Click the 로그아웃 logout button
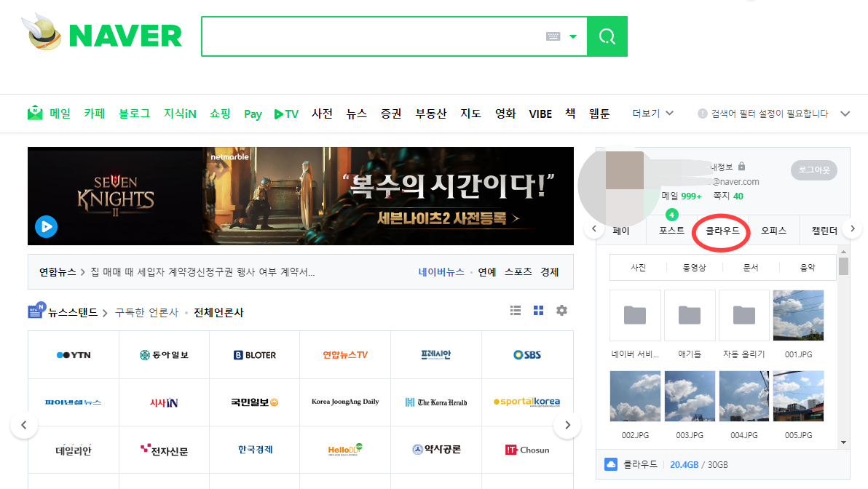Image resolution: width=868 pixels, height=489 pixels. click(x=814, y=170)
